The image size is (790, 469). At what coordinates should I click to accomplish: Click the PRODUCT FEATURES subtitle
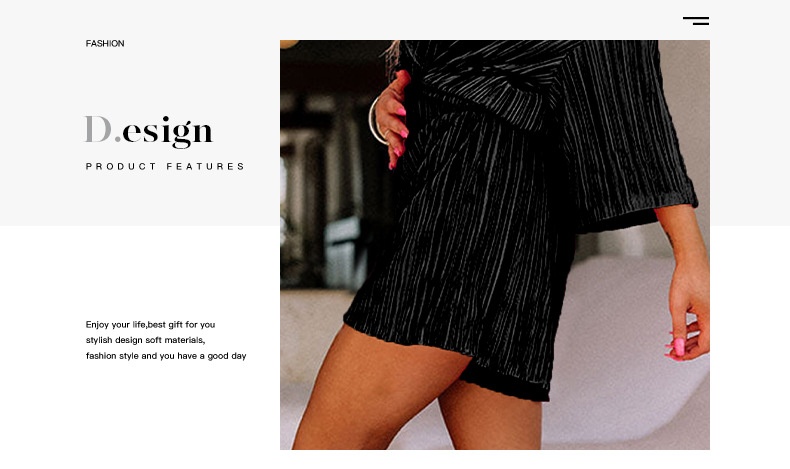pyautogui.click(x=165, y=166)
